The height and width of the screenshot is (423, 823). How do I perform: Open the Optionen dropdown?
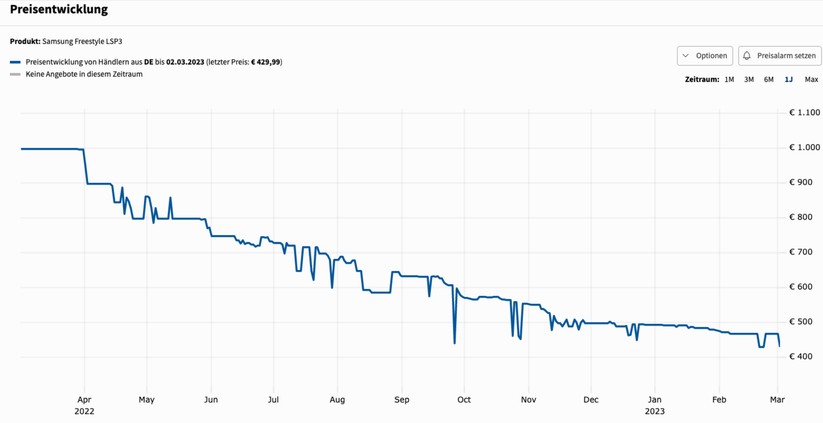705,56
